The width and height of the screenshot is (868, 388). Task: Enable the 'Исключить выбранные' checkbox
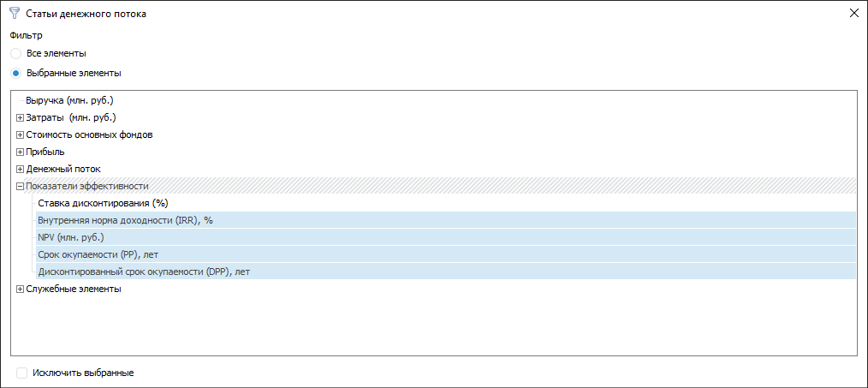point(22,373)
